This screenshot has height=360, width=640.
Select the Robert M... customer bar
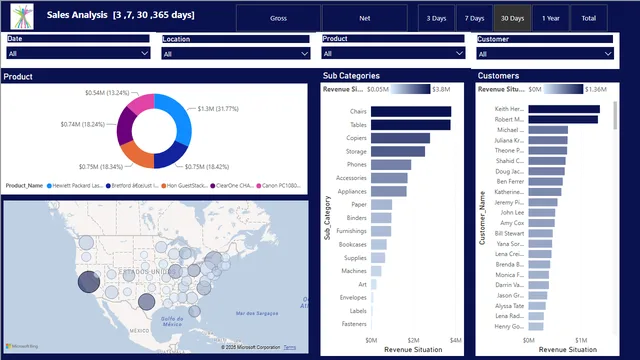coord(563,120)
